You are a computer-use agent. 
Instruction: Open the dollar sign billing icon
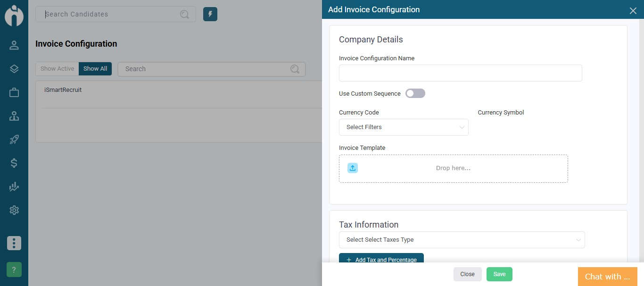tap(14, 163)
